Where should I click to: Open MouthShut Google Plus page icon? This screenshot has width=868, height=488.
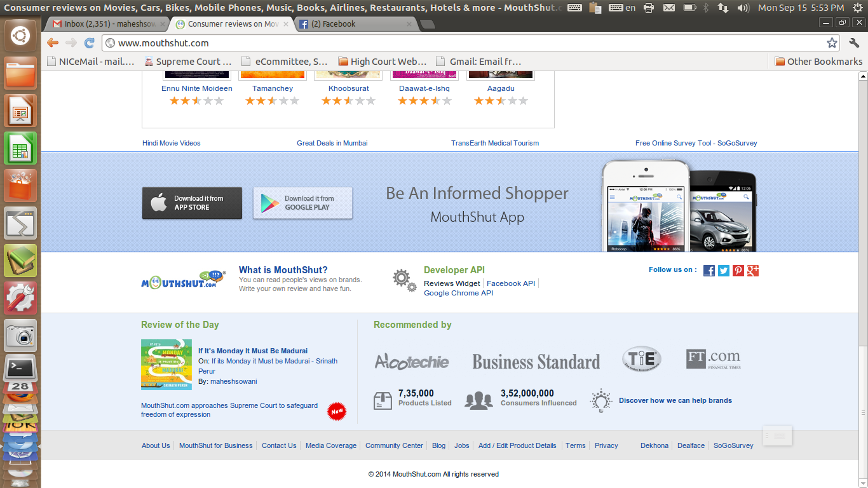753,271
